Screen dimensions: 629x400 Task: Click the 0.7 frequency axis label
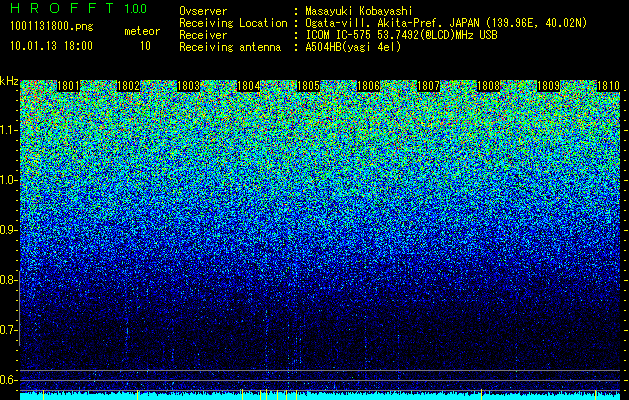(x=8, y=330)
